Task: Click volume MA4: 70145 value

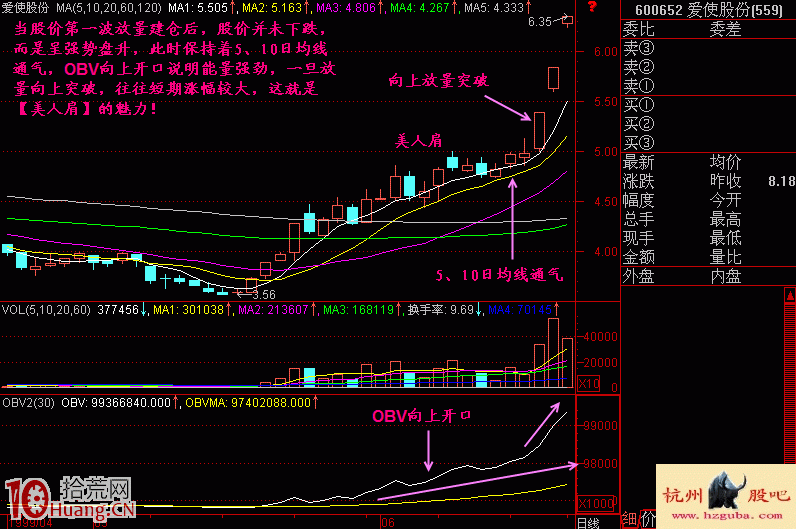Action: pos(520,310)
